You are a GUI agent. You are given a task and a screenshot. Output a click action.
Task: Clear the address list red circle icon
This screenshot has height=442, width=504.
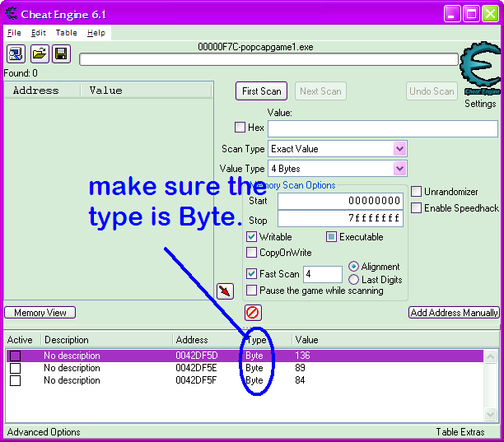tap(253, 313)
